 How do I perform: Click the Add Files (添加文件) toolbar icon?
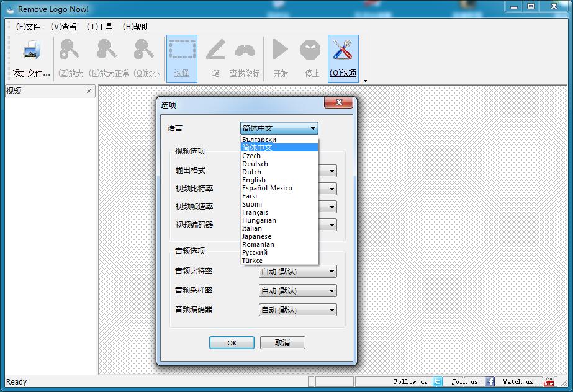coord(32,50)
